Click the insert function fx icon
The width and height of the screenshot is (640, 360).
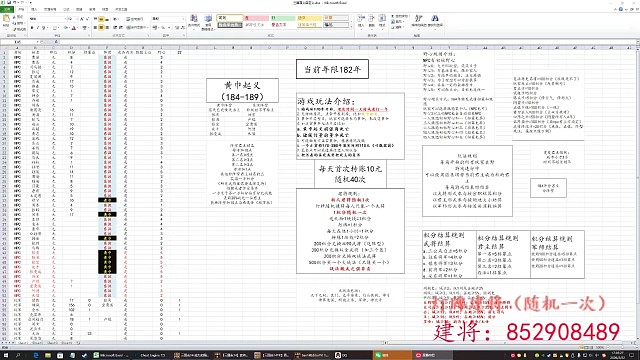coord(56,42)
